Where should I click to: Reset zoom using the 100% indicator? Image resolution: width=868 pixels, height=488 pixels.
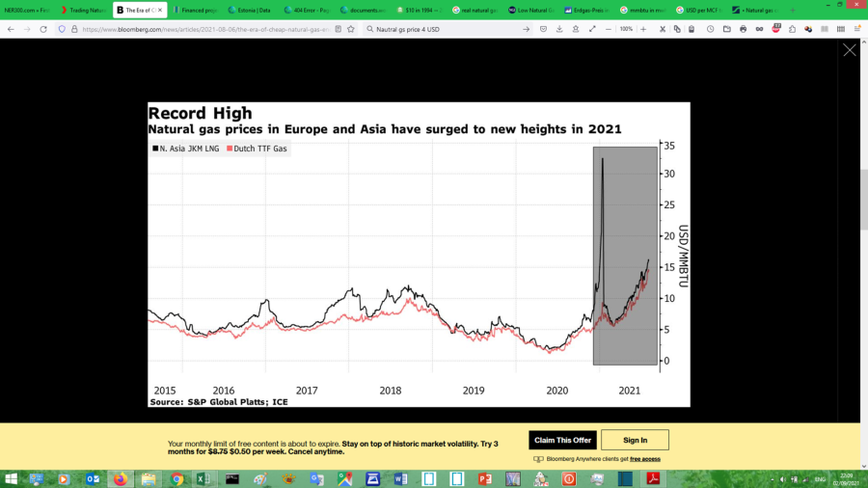click(x=626, y=29)
